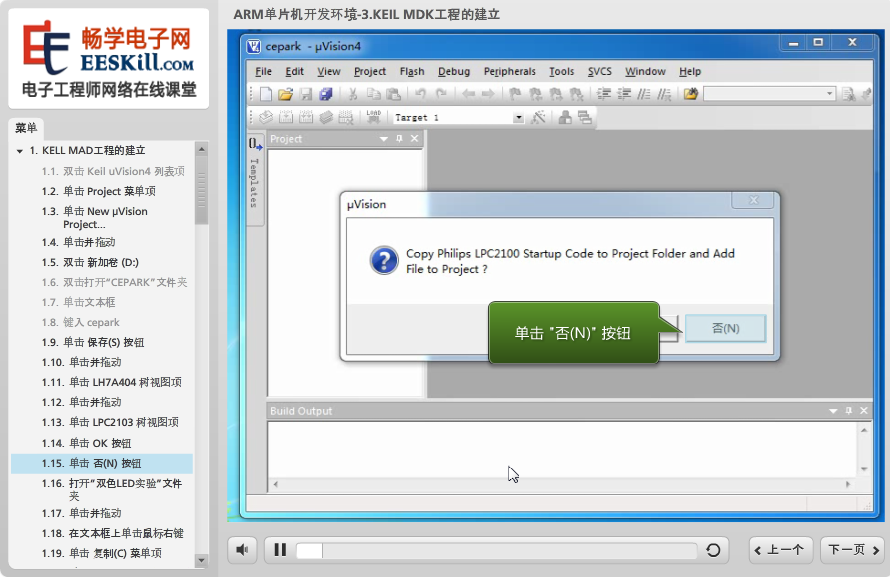This screenshot has height=577, width=890.
Task: Open the find text combo box dropdown
Action: point(829,94)
